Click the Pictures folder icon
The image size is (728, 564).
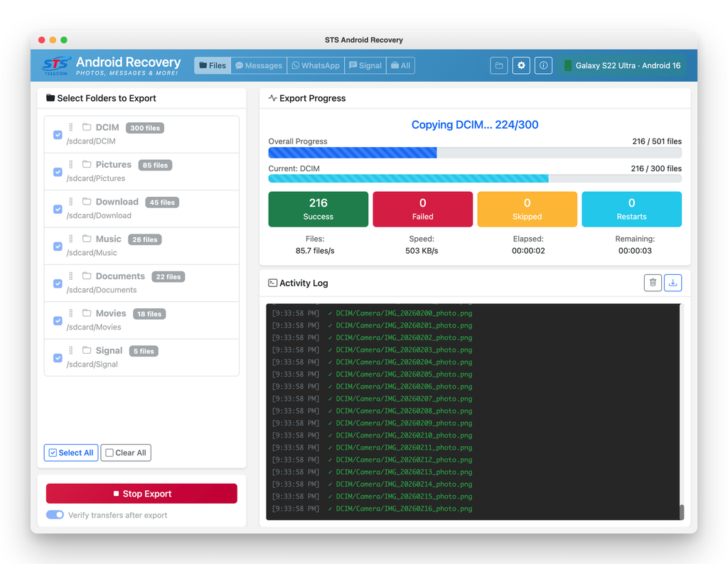point(87,164)
